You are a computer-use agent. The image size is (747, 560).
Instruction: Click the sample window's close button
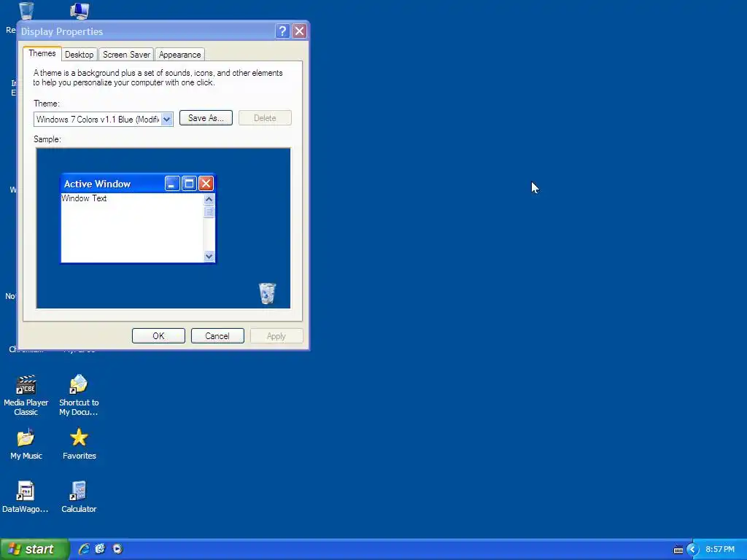click(x=206, y=183)
